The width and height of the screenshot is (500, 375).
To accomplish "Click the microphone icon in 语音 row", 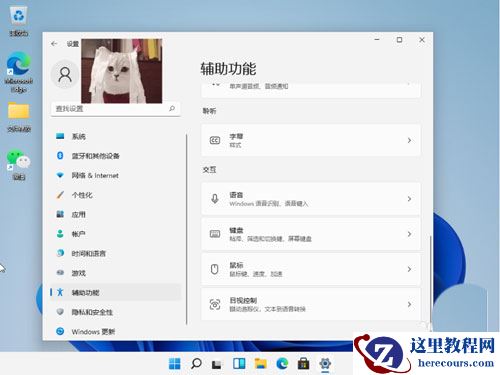I will [x=215, y=199].
